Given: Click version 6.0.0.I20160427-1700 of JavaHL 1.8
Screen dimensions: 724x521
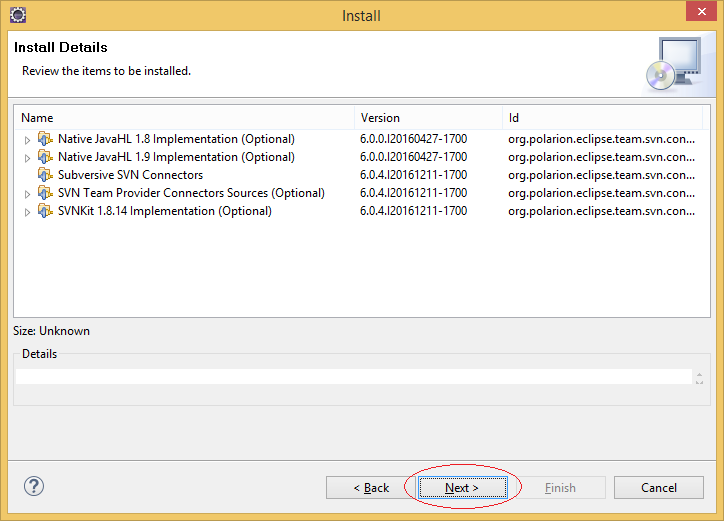Looking at the screenshot, I should tap(413, 139).
